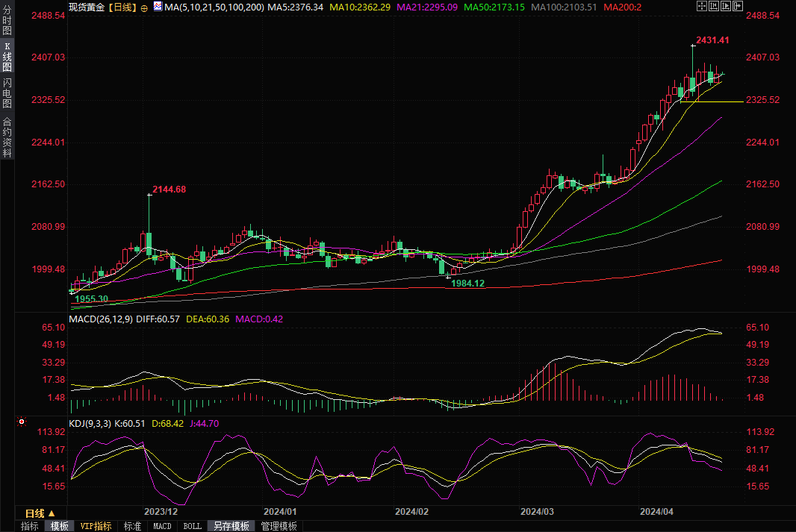Click the crosshair grid icon at top right
This screenshot has width=796, height=532.
[701, 6]
